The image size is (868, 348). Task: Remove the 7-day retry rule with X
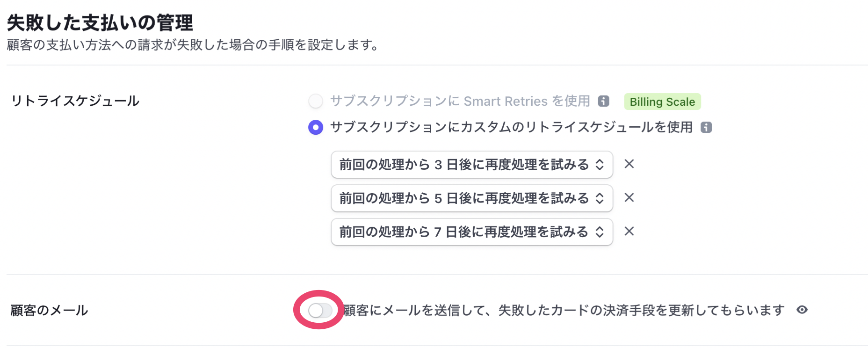point(629,232)
